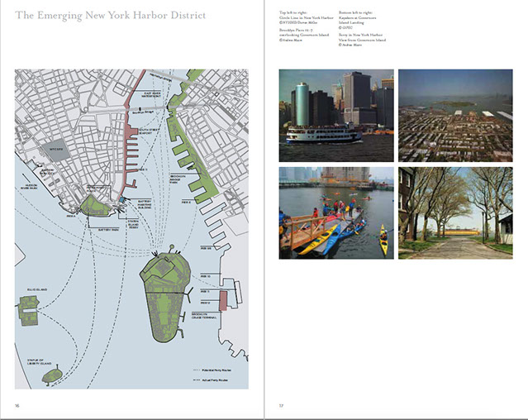Screen dimensions: 528x420
Task: Click the Statue of Liberty Island on map
Action: (x=51, y=375)
